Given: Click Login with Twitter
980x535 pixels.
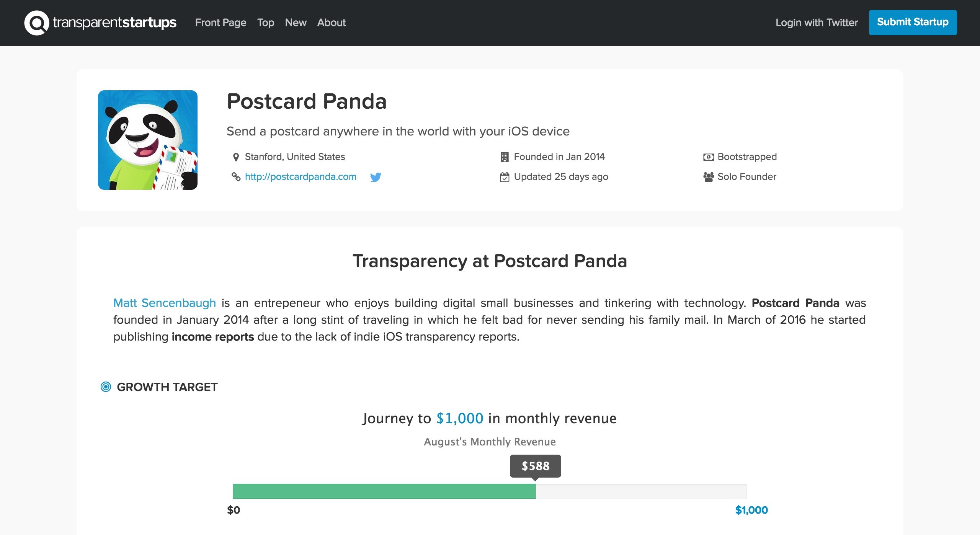Looking at the screenshot, I should pos(817,23).
